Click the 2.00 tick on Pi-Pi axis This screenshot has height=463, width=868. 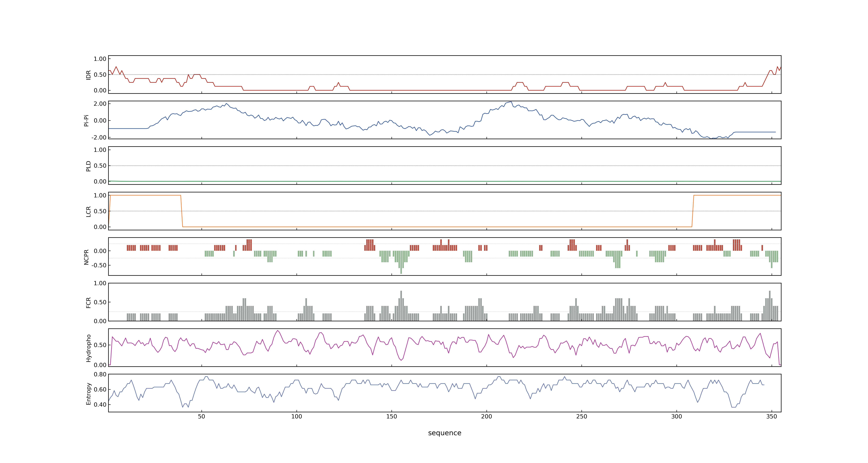pos(100,104)
